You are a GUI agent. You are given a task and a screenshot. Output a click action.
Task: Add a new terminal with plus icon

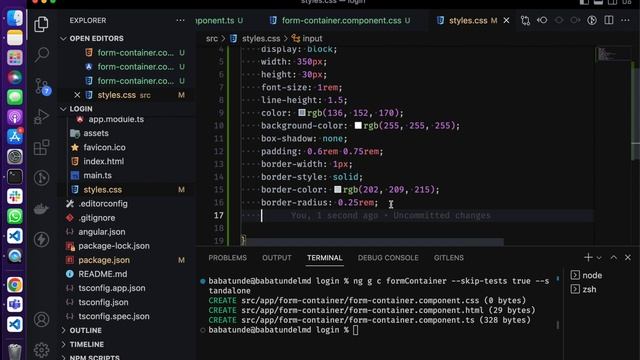point(588,258)
